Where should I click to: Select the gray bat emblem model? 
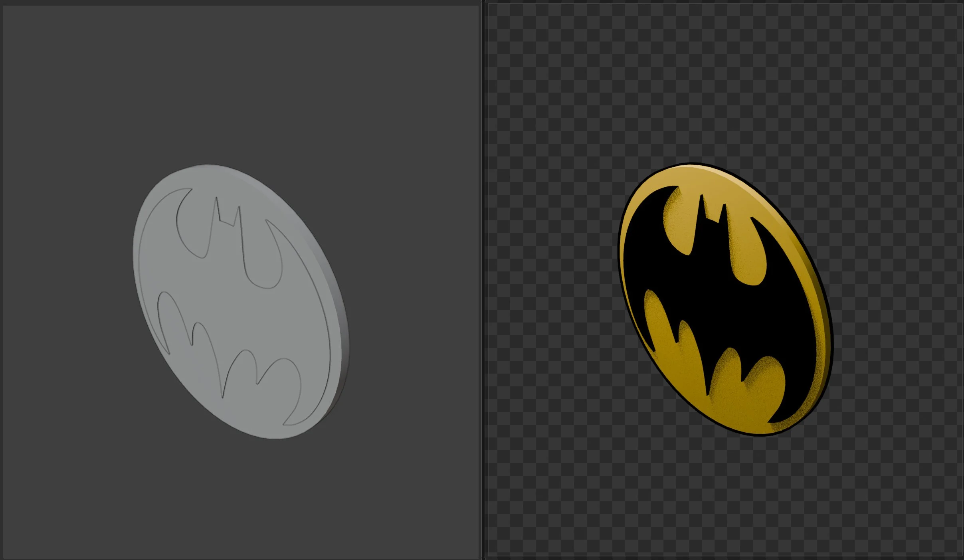click(241, 301)
